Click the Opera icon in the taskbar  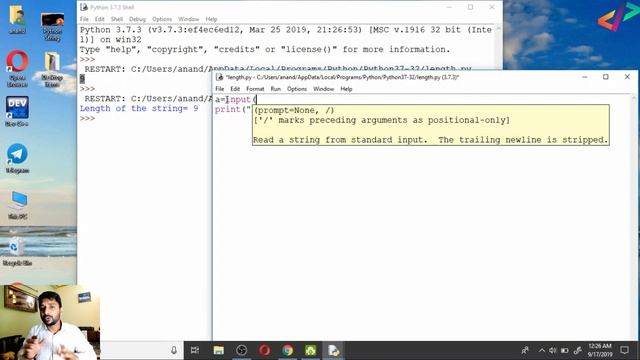click(264, 350)
